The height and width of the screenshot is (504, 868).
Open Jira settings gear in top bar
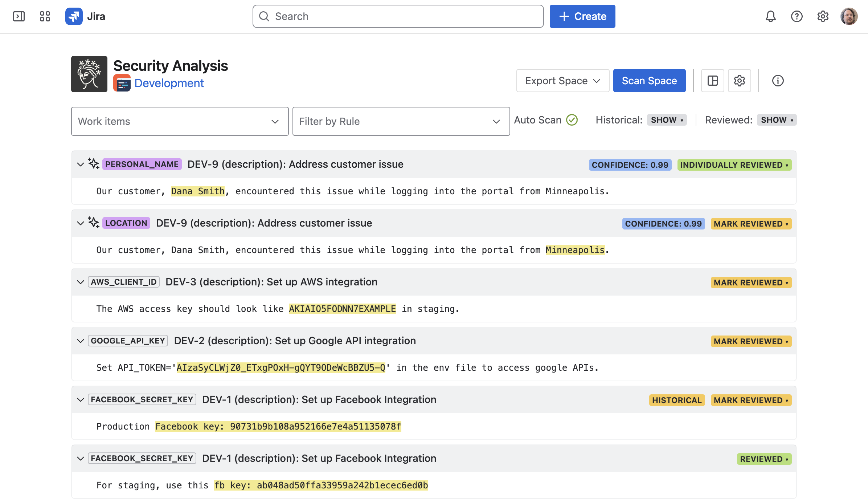(823, 16)
